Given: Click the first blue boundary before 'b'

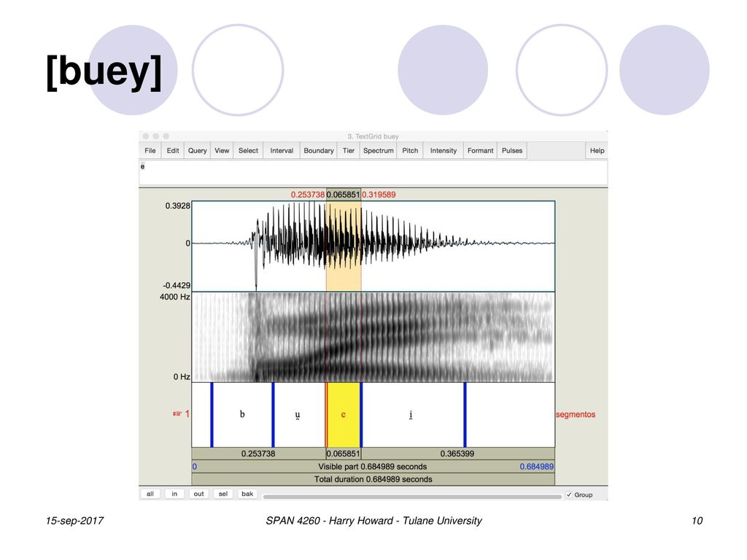Looking at the screenshot, I should click(212, 414).
